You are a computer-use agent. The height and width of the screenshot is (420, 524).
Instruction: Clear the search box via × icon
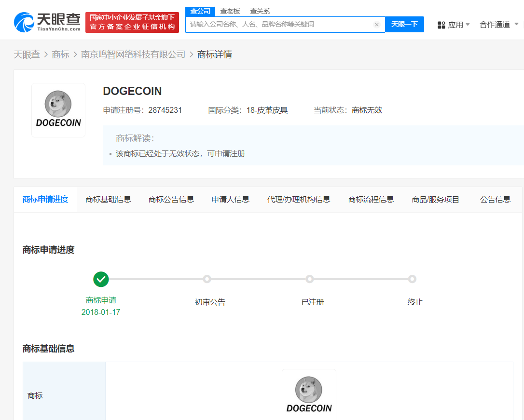click(377, 25)
